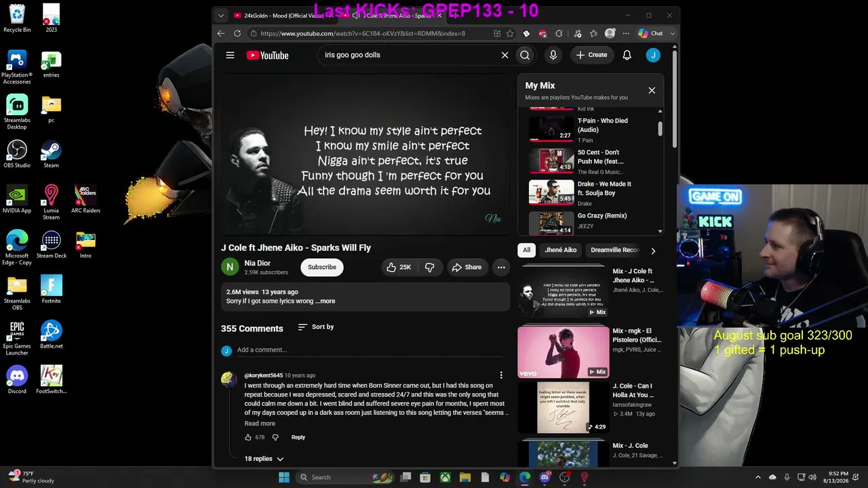Click the YouTube page vertical scrollbar
This screenshot has height=488, width=868.
click(675, 98)
